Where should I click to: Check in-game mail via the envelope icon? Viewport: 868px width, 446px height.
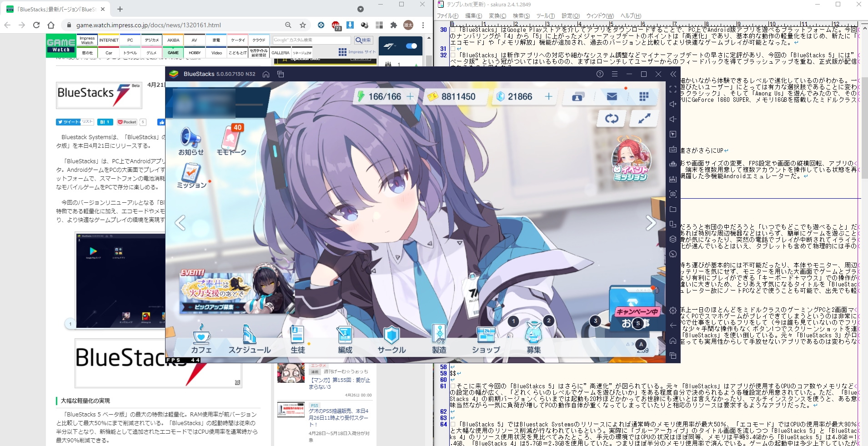(x=613, y=96)
